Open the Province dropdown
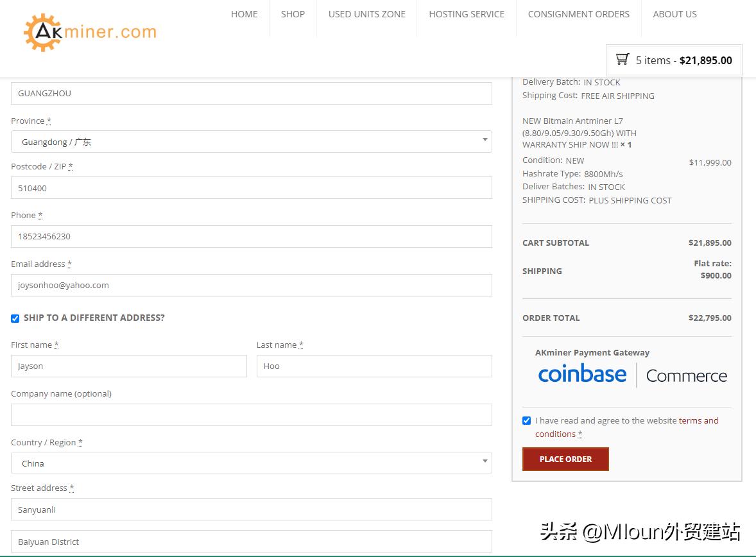Image resolution: width=756 pixels, height=557 pixels. click(250, 141)
